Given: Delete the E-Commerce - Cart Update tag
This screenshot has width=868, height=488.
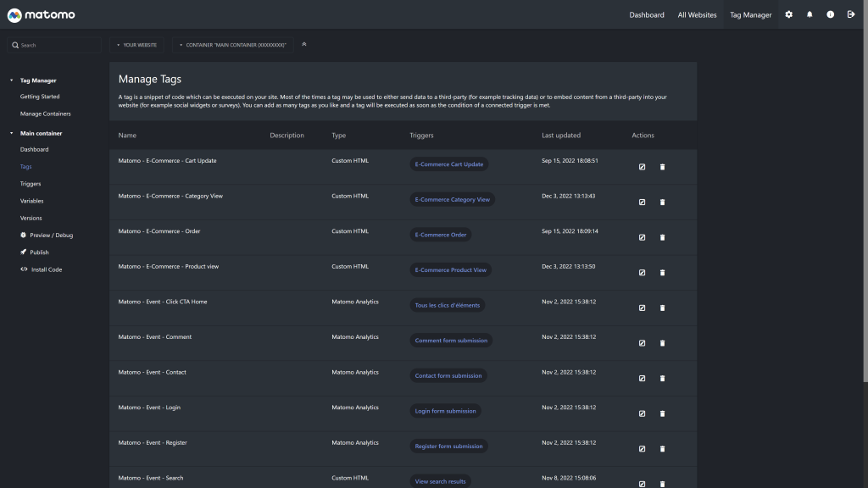Looking at the screenshot, I should [663, 167].
